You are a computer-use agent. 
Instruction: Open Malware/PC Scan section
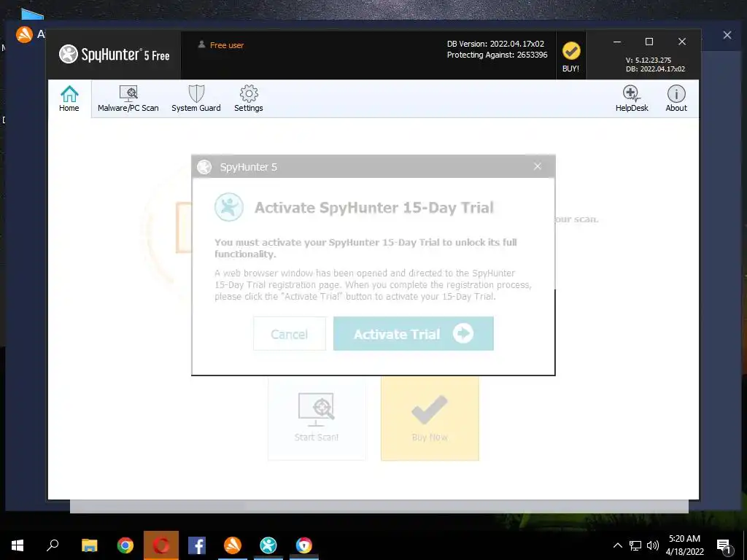tap(128, 99)
